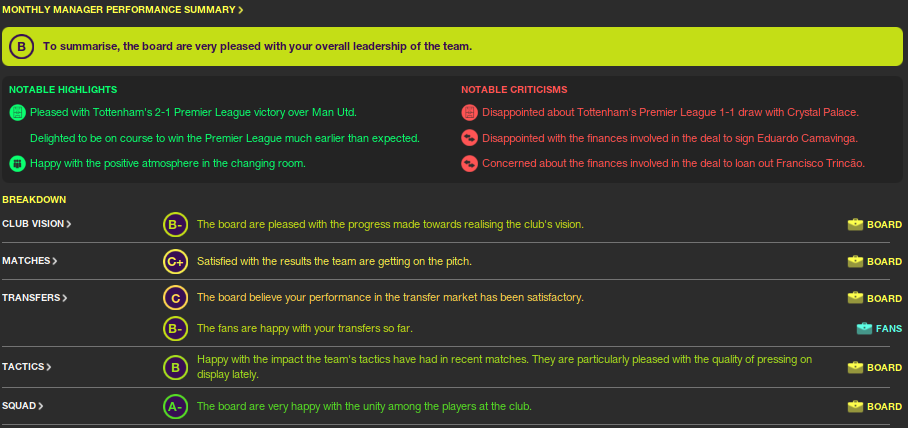Click the loan icon beside the Francisco Trincão criticism

(469, 163)
